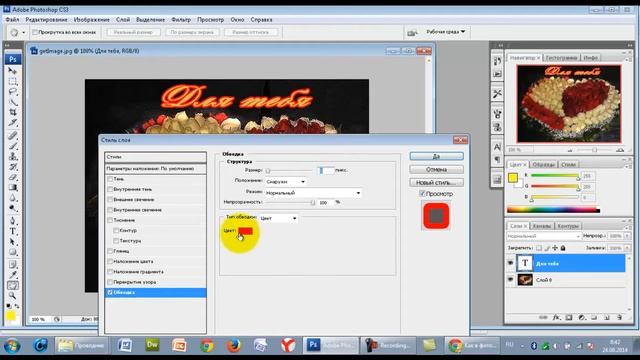Enable the Тиснение checkbox
640x360 pixels.
(110, 220)
